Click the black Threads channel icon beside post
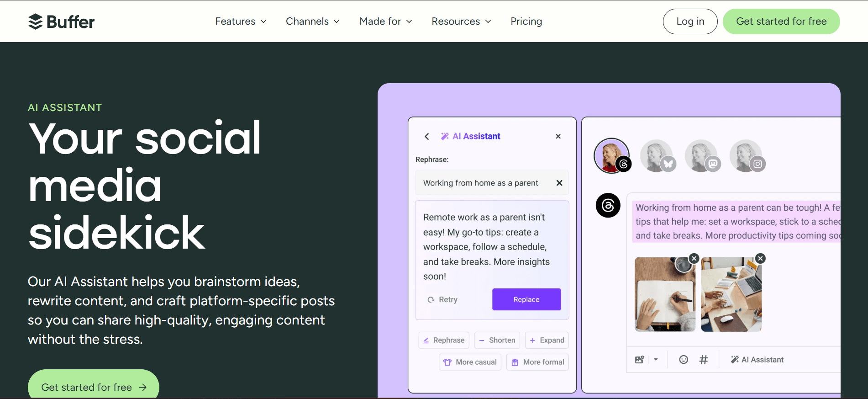 pyautogui.click(x=608, y=205)
